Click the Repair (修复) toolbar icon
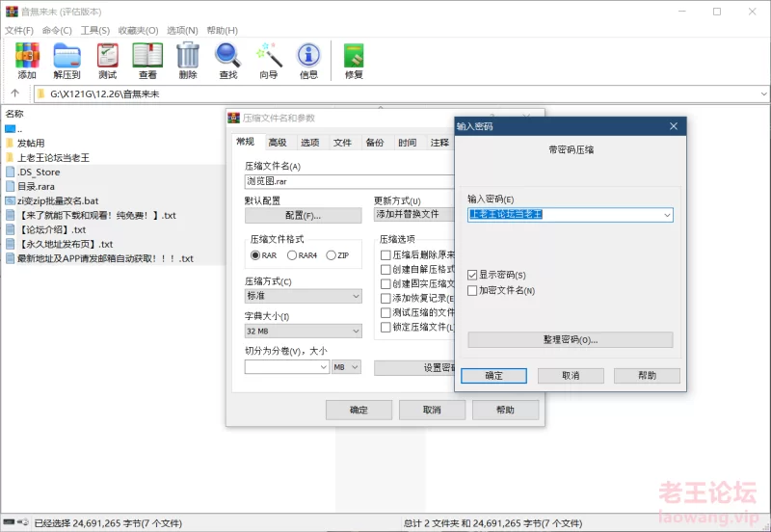771x532 pixels. (354, 61)
